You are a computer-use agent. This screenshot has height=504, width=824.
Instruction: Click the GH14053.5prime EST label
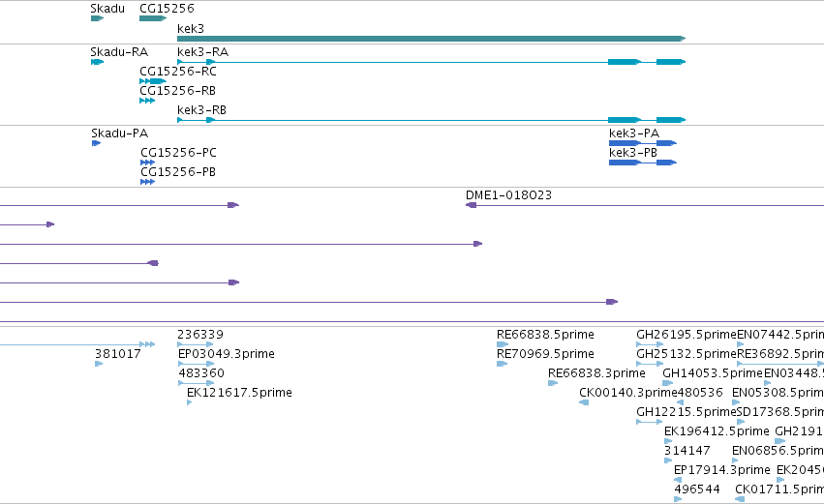(713, 373)
